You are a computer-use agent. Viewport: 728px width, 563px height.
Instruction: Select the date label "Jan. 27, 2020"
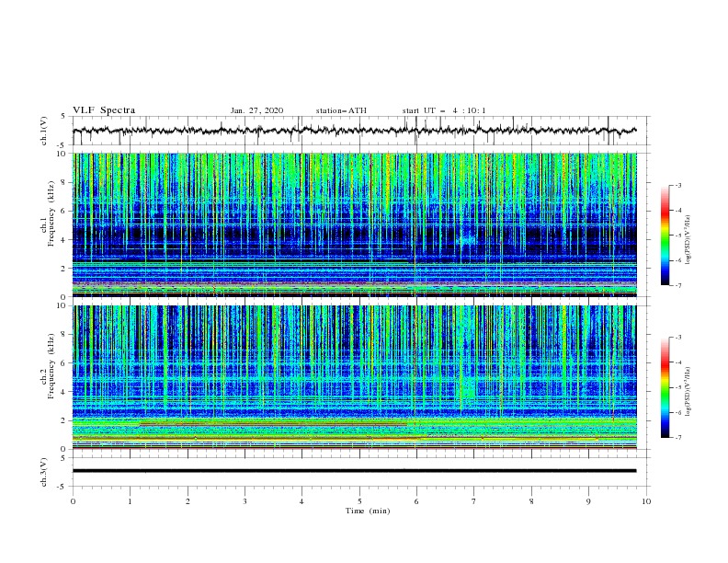256,110
